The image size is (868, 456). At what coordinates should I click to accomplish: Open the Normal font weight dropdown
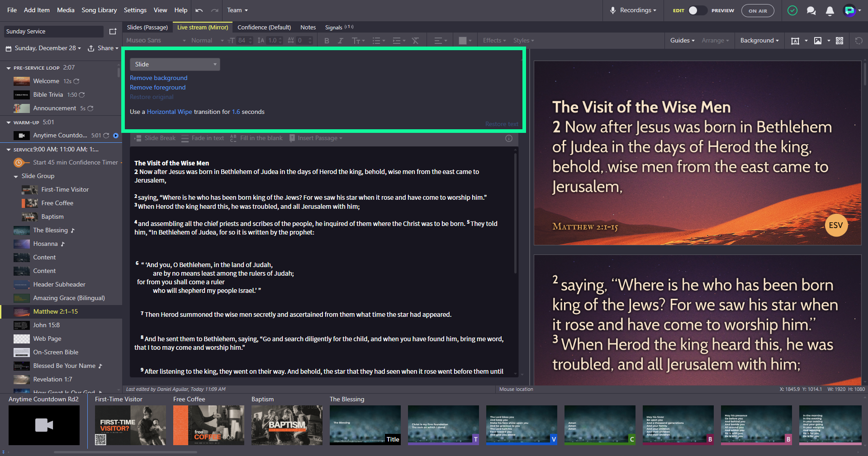[x=207, y=41]
